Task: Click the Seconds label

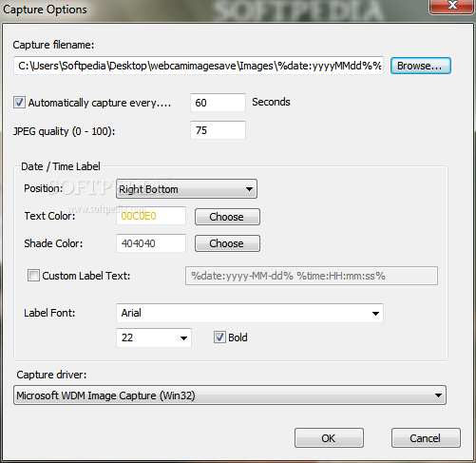Action: [271, 102]
